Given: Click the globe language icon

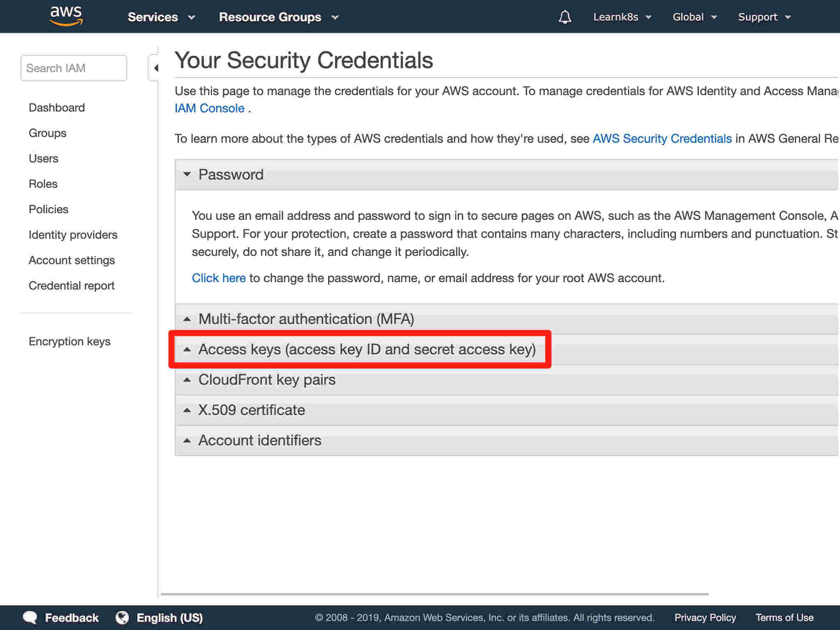Looking at the screenshot, I should point(122,617).
